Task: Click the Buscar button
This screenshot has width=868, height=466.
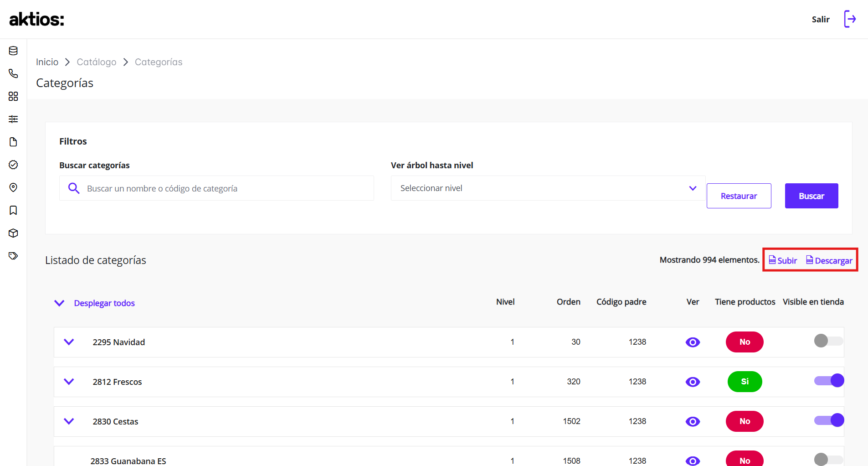Action: pos(812,196)
